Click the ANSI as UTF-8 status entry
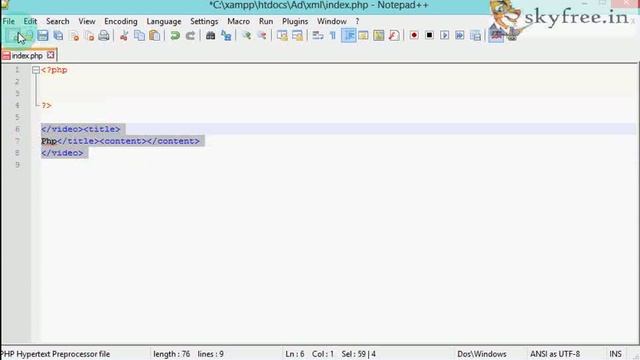 tap(555, 354)
